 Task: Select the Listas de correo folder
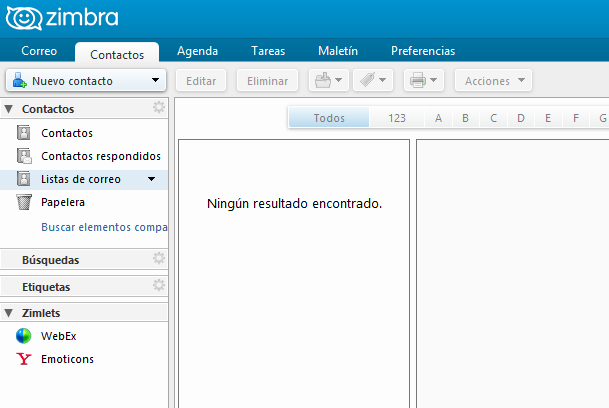coord(84,179)
